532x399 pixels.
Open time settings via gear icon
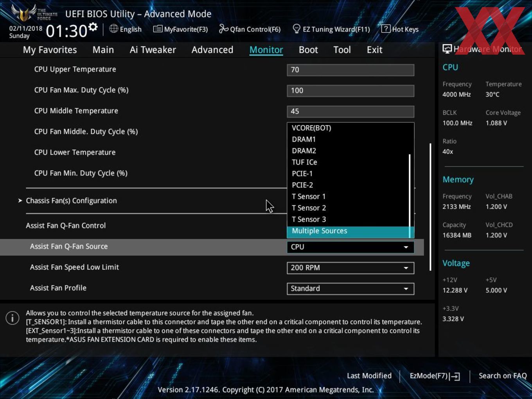click(93, 27)
